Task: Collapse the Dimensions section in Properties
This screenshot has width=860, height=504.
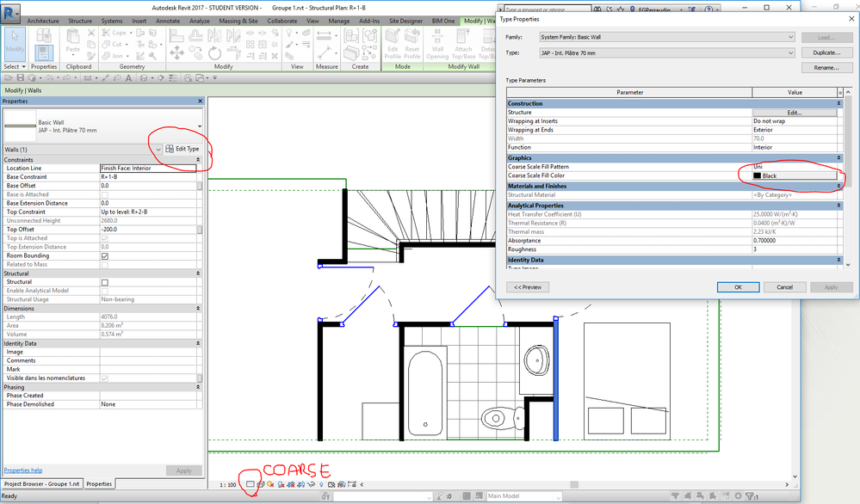Action: 198,309
